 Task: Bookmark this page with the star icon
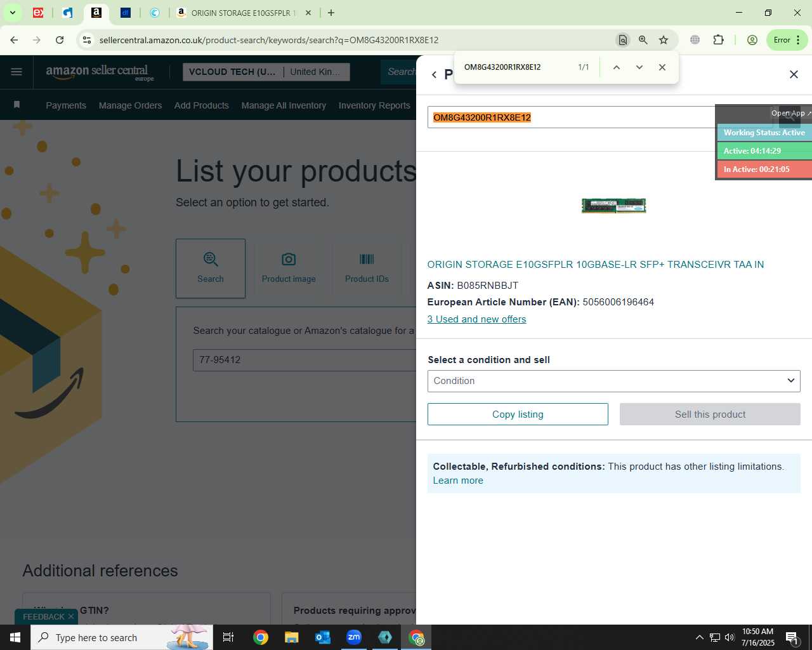pos(664,40)
